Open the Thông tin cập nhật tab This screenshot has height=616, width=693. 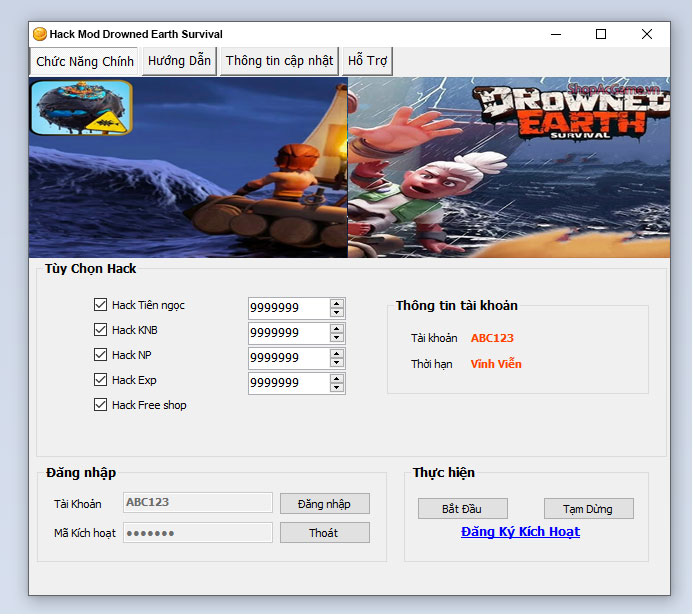279,61
